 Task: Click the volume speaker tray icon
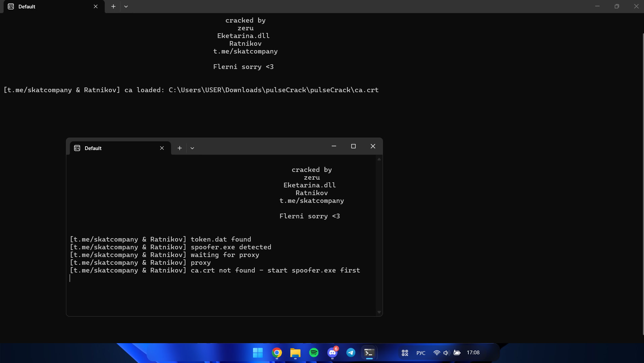pyautogui.click(x=446, y=353)
